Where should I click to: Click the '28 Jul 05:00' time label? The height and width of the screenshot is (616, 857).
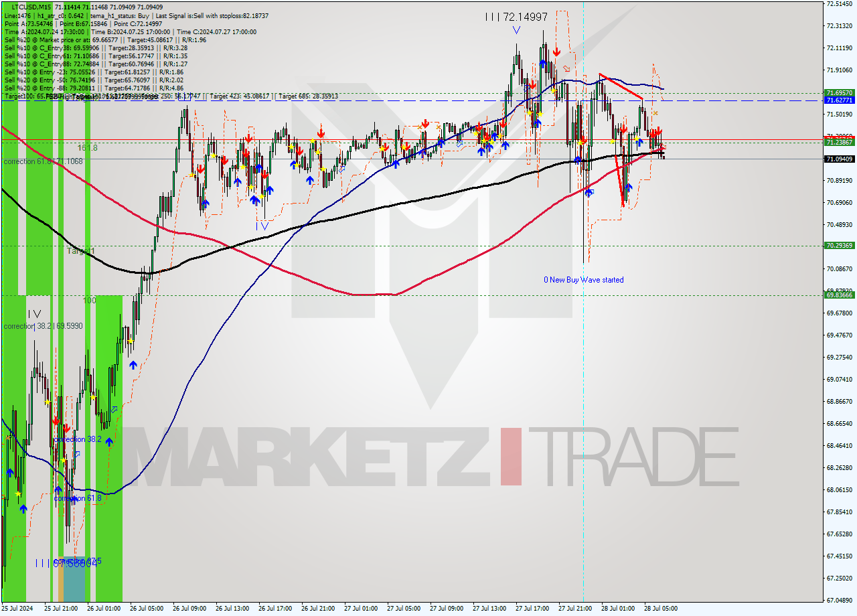(x=661, y=609)
